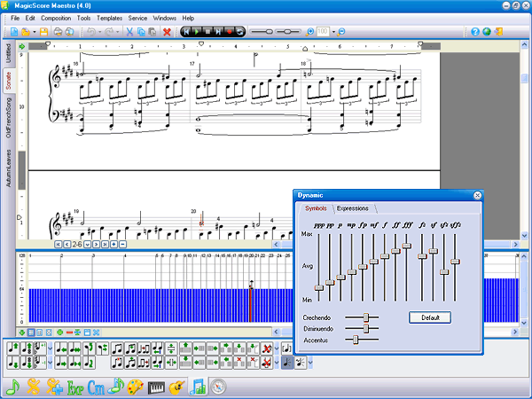Click the transpose note up icon
The width and height of the screenshot is (532, 399).
pyautogui.click(x=13, y=348)
